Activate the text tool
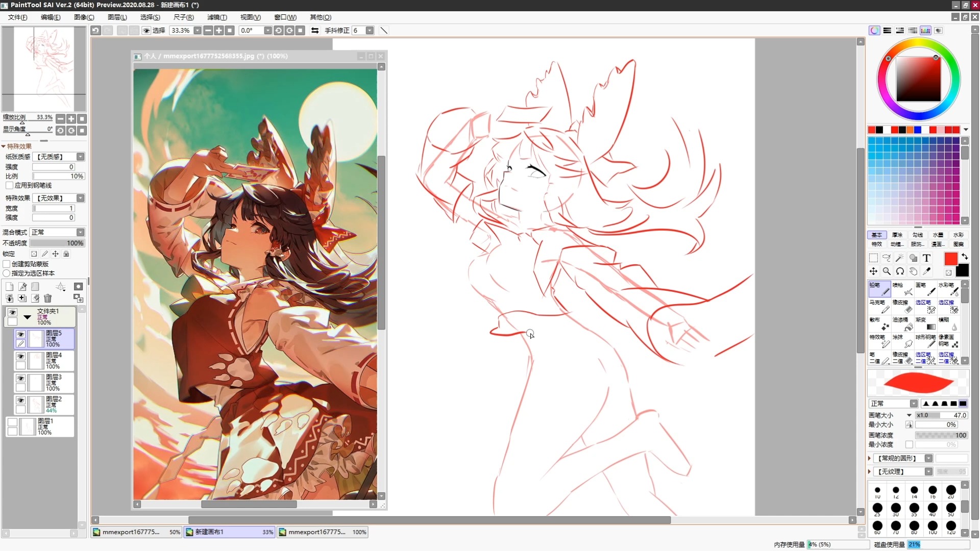 [x=926, y=258]
